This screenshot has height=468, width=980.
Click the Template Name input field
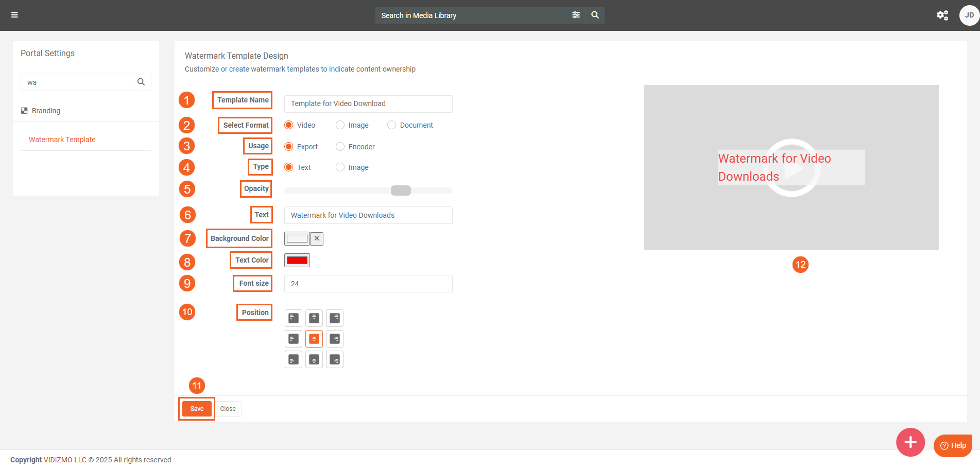coord(368,103)
